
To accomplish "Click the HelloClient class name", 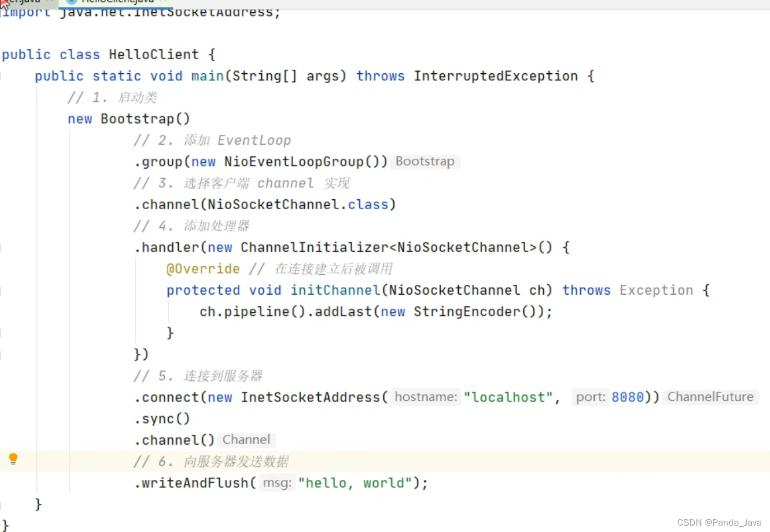I will [x=155, y=54].
